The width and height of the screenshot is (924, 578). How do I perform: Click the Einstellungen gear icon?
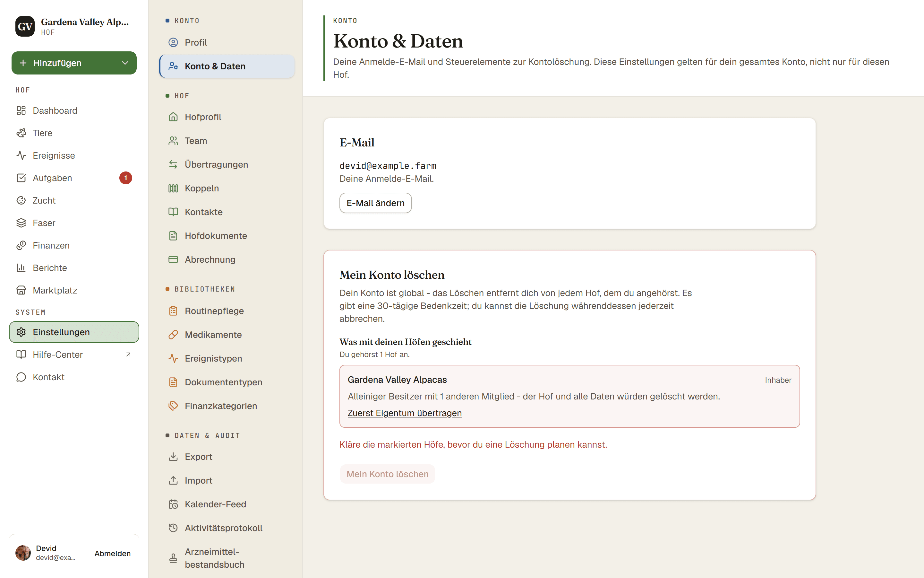(21, 332)
